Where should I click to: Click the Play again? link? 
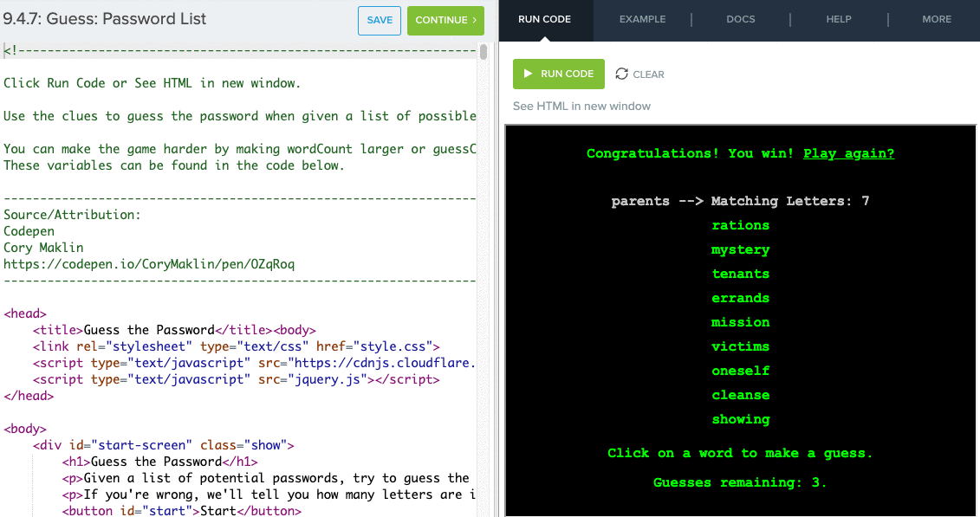(x=849, y=153)
